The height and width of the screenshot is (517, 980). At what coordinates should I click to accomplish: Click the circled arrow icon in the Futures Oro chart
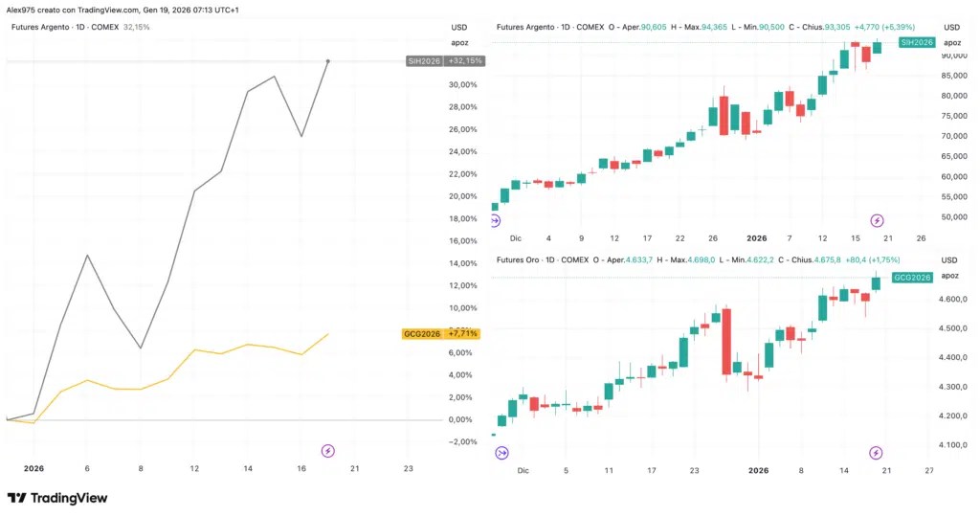(x=501, y=453)
